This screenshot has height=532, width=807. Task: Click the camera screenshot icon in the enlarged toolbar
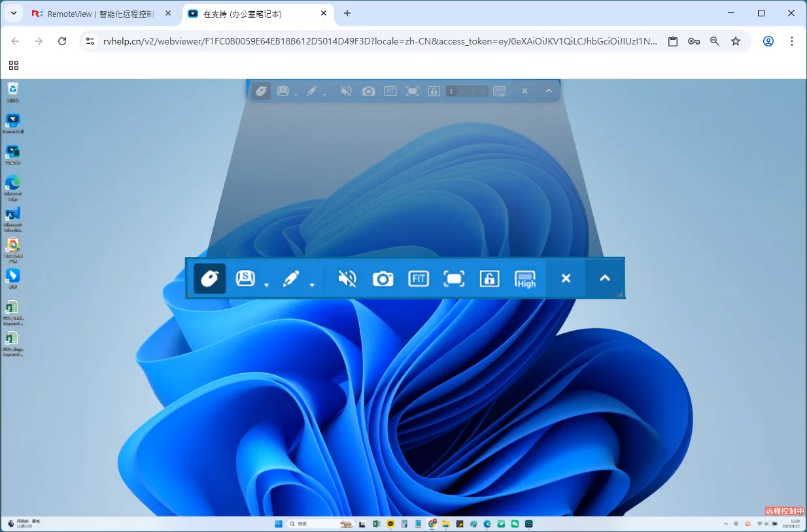(x=383, y=279)
